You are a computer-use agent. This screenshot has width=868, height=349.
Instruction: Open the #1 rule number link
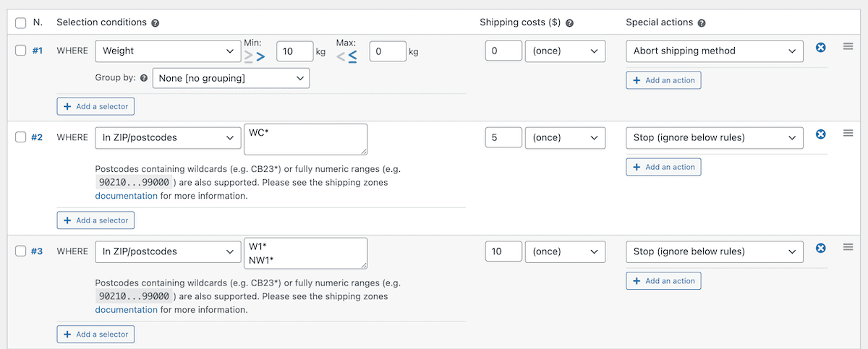[x=38, y=51]
